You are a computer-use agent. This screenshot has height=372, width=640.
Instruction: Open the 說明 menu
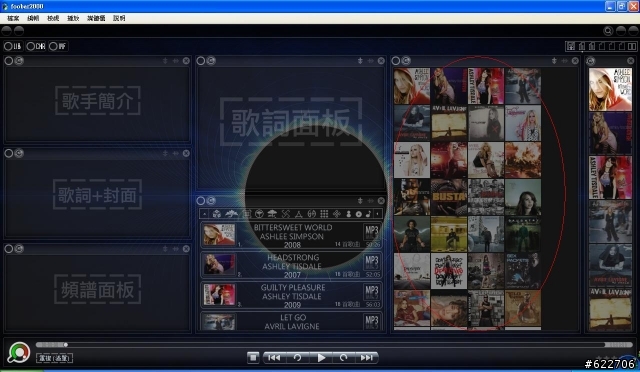[119, 18]
